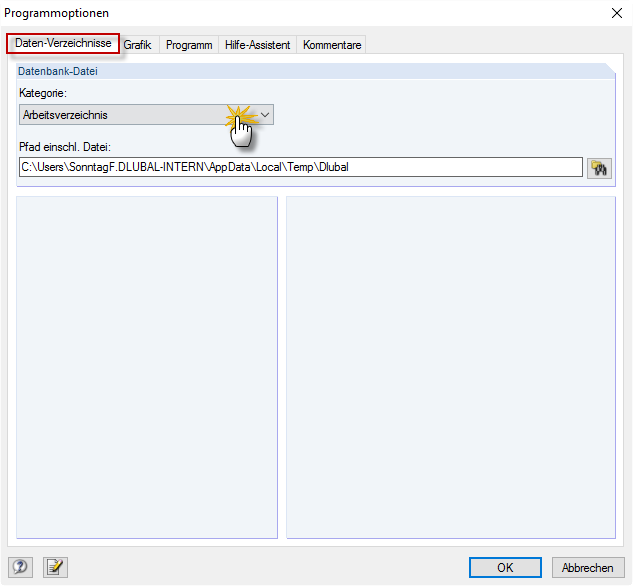Open the Hilfe-Assistent tab

pos(258,45)
